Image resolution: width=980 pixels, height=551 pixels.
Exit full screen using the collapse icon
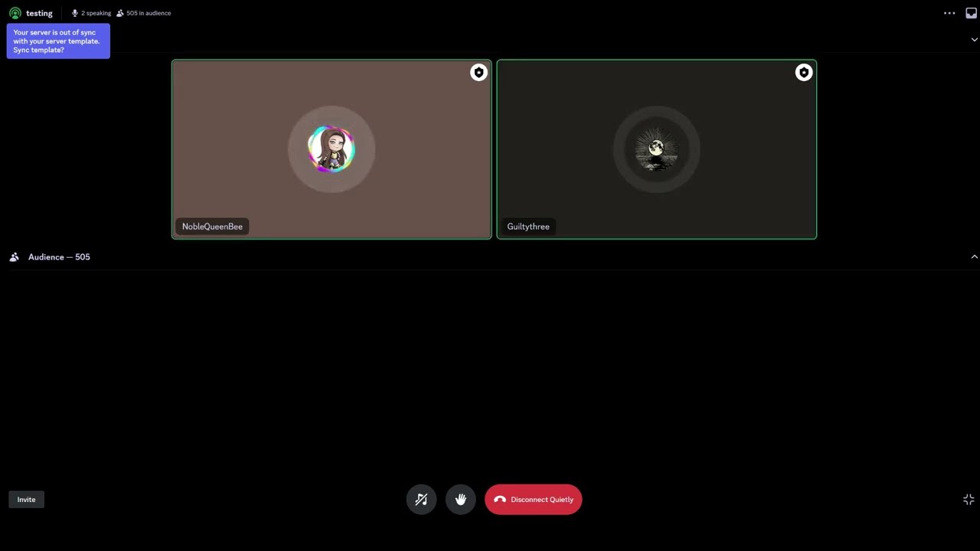pos(969,499)
